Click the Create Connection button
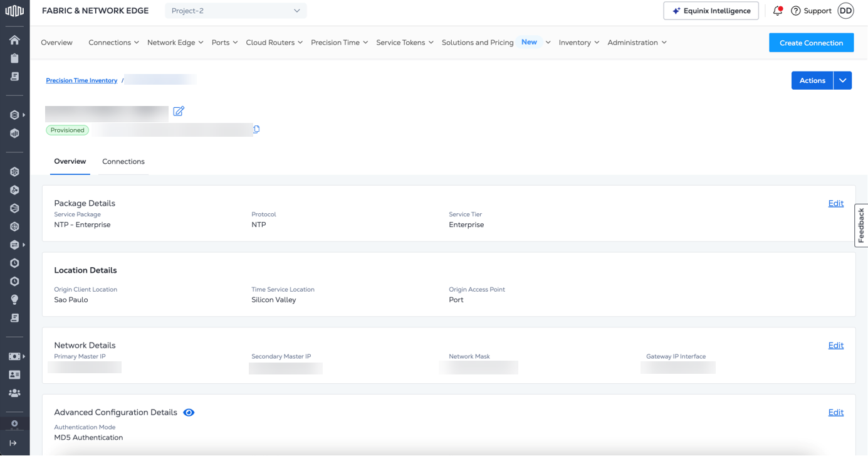This screenshot has width=868, height=456. (812, 43)
